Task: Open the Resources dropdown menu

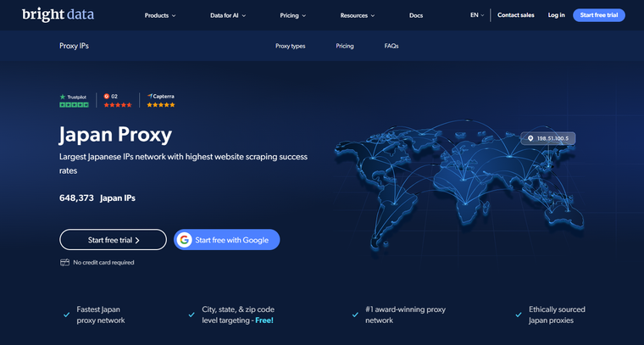Action: coord(358,15)
